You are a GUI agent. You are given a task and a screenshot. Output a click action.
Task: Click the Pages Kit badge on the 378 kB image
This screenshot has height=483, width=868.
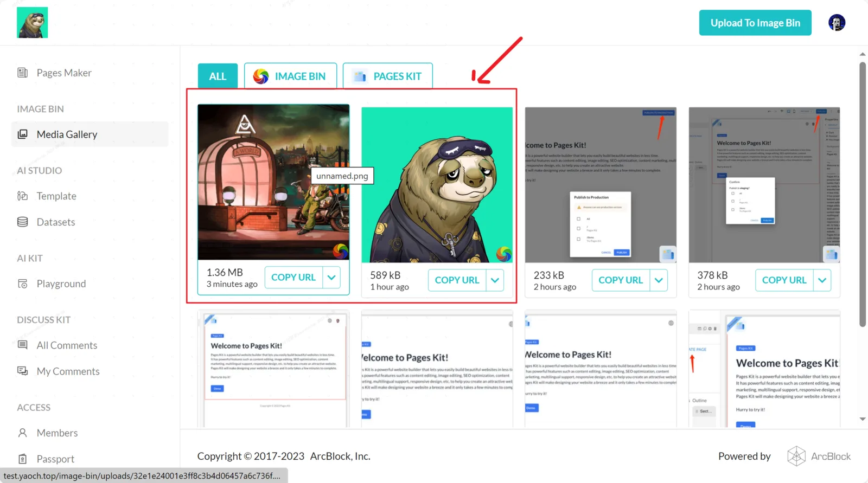click(831, 254)
